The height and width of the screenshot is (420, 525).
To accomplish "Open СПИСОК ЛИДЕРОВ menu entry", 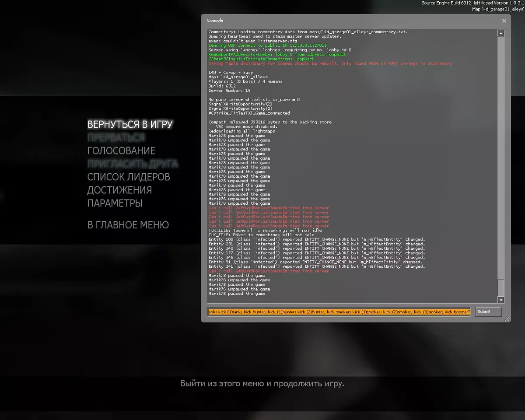I will (x=129, y=177).
